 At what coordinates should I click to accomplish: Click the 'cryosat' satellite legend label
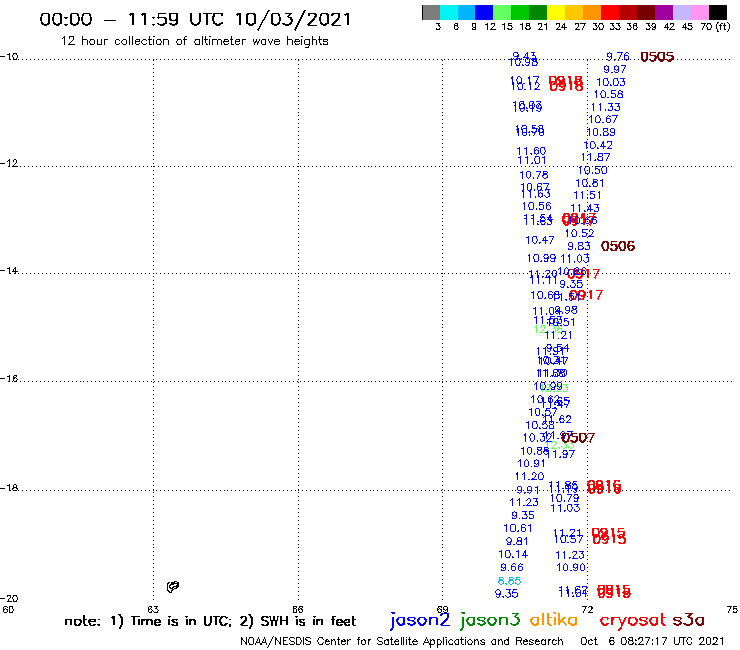633,620
